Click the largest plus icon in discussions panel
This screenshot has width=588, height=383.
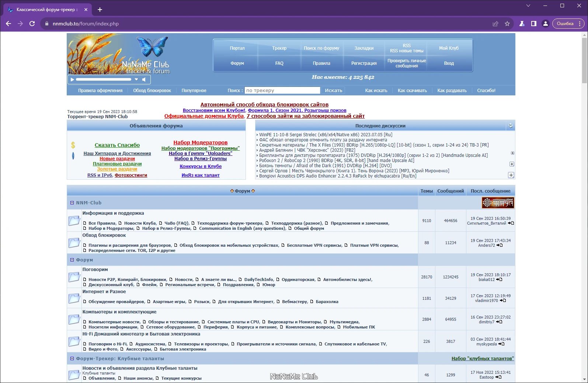point(511,175)
